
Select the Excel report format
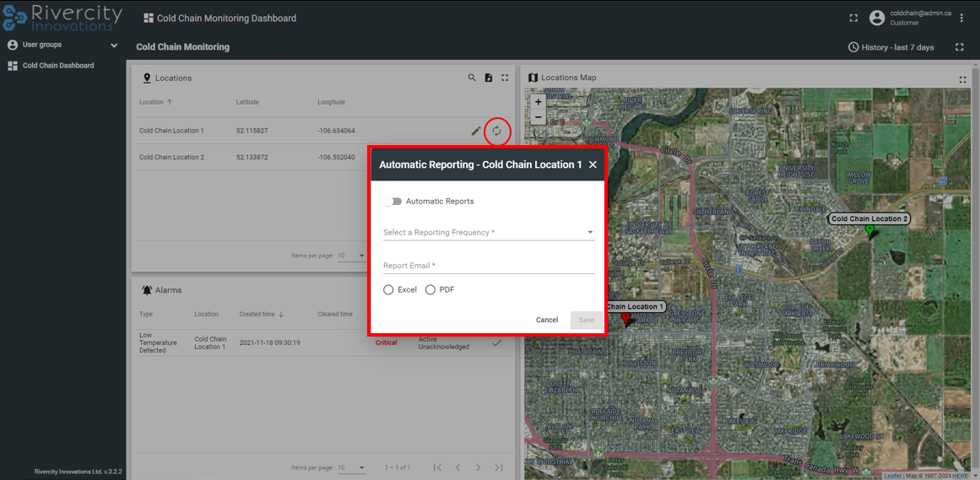(x=388, y=290)
